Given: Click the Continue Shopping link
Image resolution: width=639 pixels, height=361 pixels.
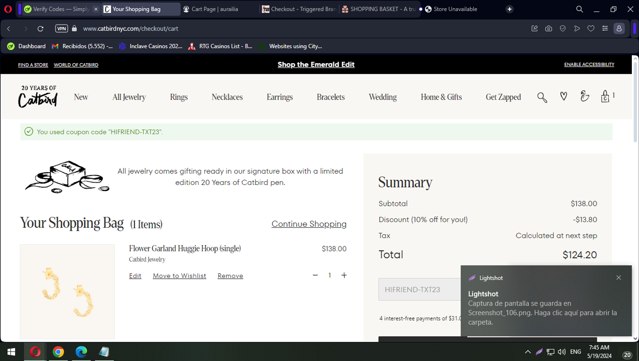Looking at the screenshot, I should point(309,224).
